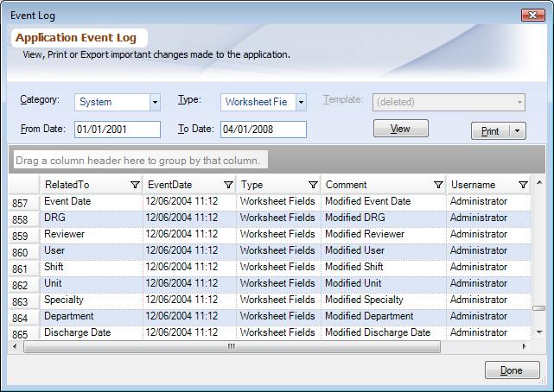Click the vertical scrollbar down arrow
This screenshot has width=554, height=392.
click(x=539, y=332)
